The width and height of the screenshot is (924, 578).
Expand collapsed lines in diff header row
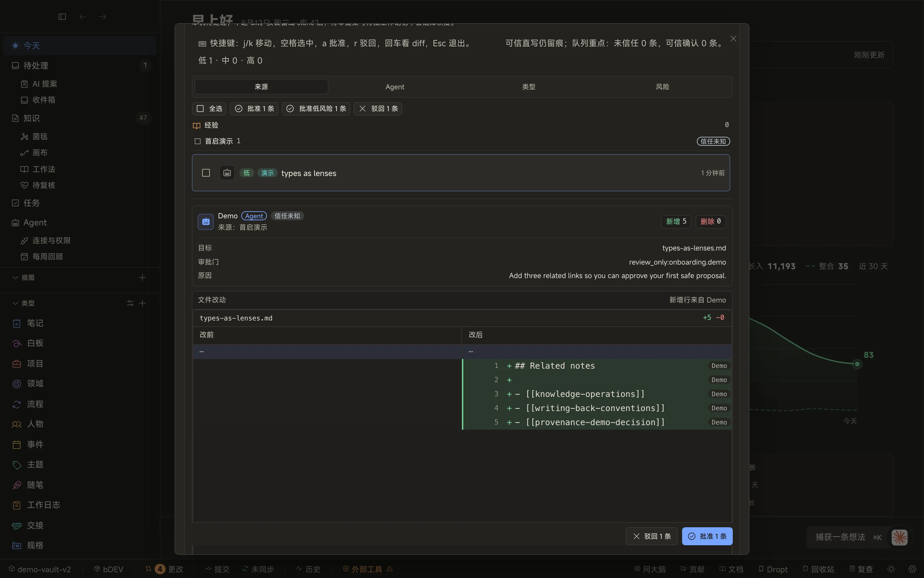(462, 351)
